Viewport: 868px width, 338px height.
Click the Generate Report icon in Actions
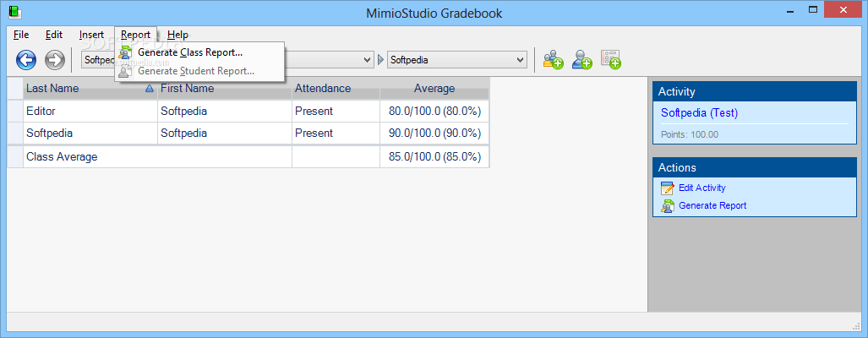coord(668,206)
